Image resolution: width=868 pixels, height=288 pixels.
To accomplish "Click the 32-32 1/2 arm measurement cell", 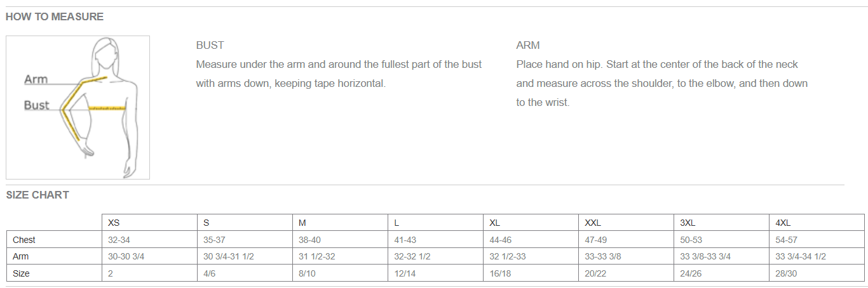I will (412, 257).
